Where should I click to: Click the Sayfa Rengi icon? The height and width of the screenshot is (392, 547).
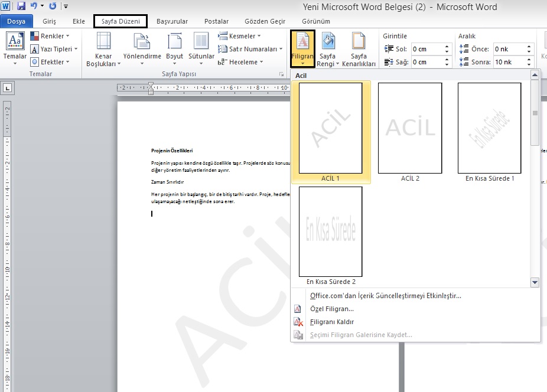328,48
